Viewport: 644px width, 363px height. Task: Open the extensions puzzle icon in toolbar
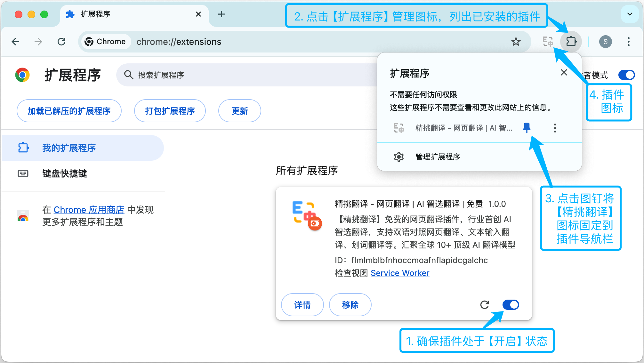571,42
